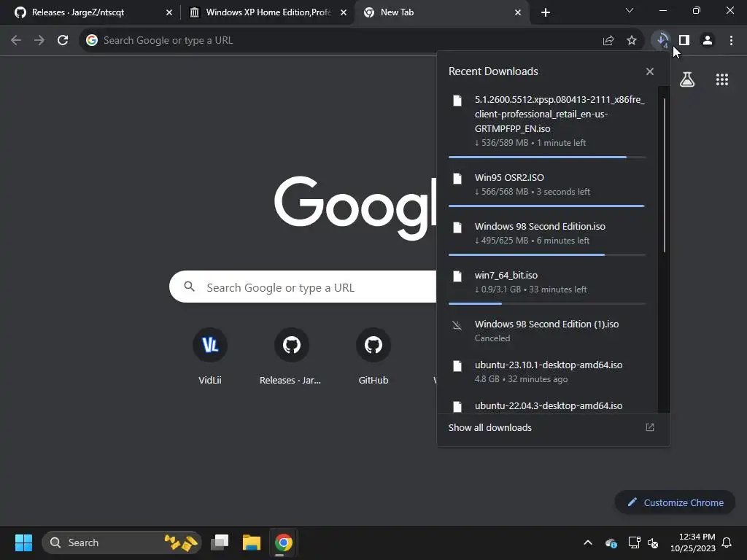The height and width of the screenshot is (560, 747).
Task: Click the ubuntu-23.10.1-desktop-amd64.iso file name
Action: pyautogui.click(x=549, y=365)
